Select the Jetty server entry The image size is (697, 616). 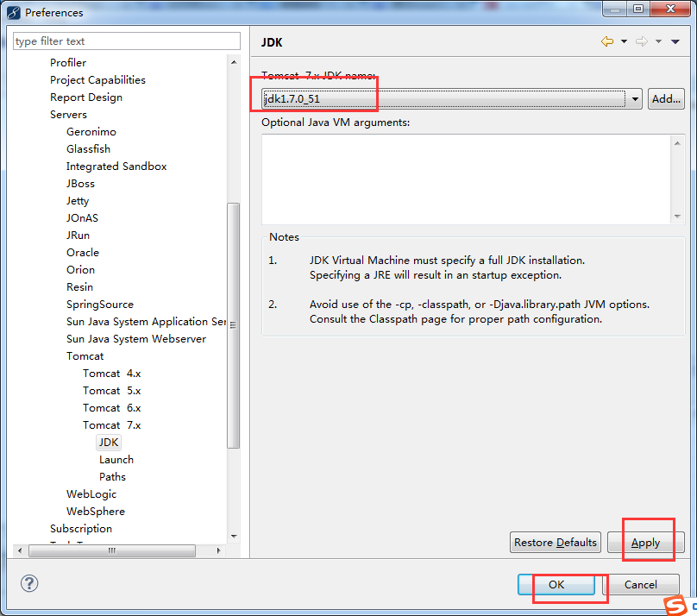pos(78,201)
